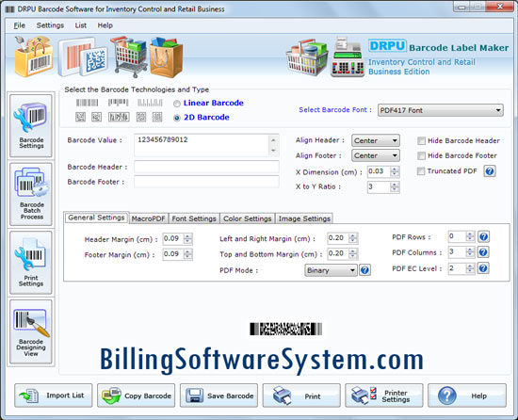The height and width of the screenshot is (420, 518).
Task: Click the Copy Barcode button
Action: click(x=137, y=396)
